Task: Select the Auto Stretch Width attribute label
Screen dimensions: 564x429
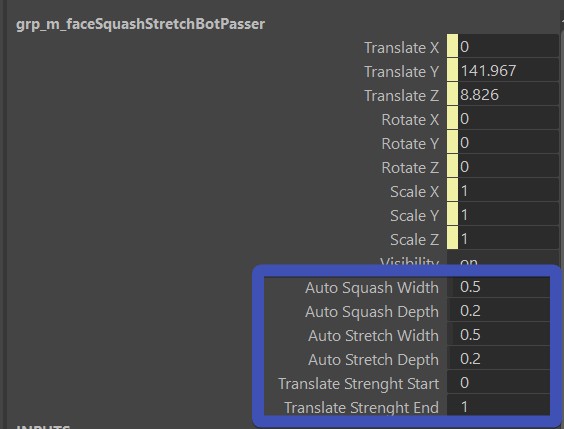Action: [373, 336]
